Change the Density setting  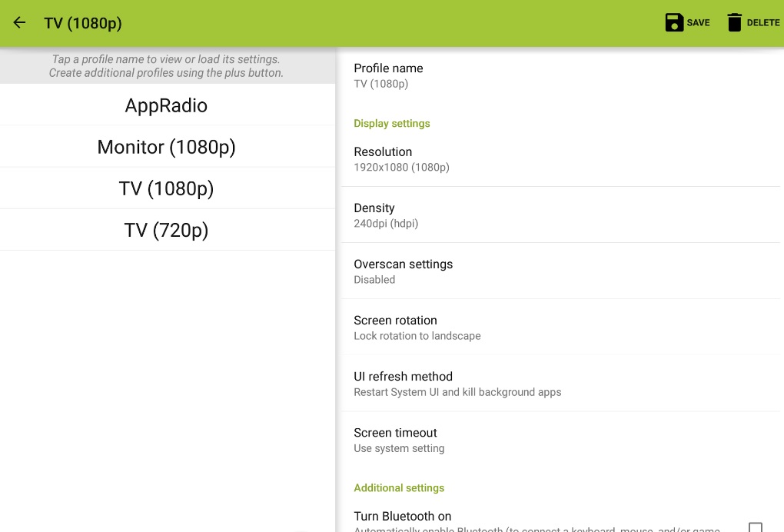560,215
